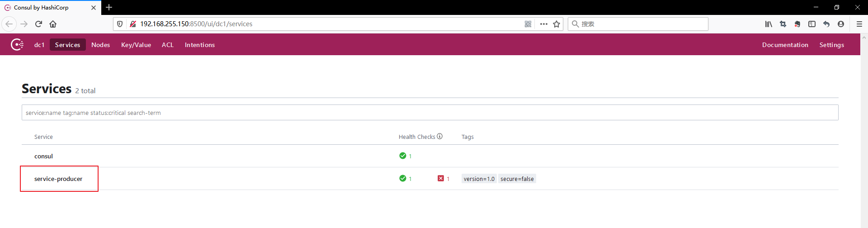Click the insecure connection lock icon
The width and height of the screenshot is (868, 228).
tap(133, 24)
